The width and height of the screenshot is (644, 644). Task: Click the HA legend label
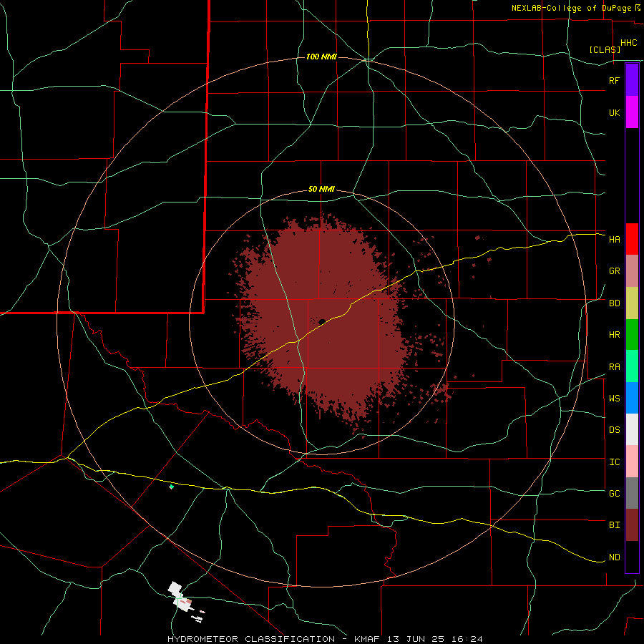tap(614, 239)
